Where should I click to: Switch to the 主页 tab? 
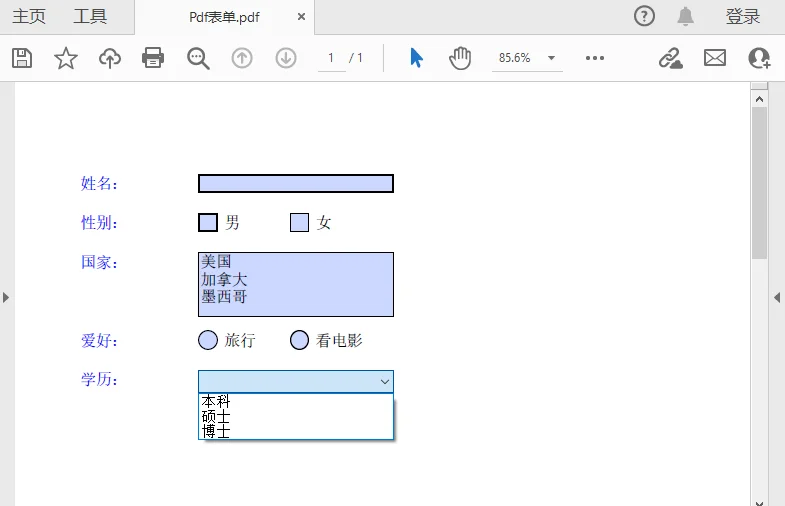pos(29,16)
